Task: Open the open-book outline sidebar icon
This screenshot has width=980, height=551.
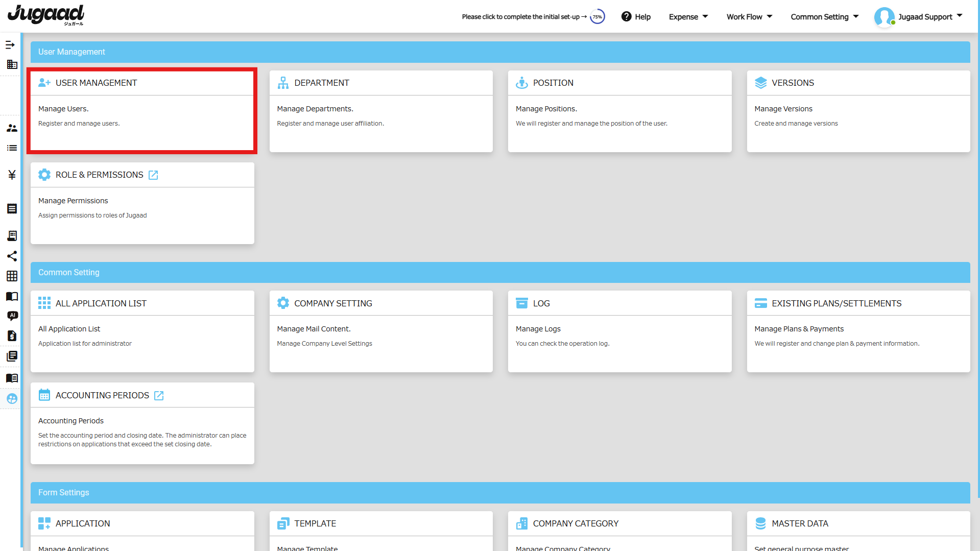Action: pos(12,297)
